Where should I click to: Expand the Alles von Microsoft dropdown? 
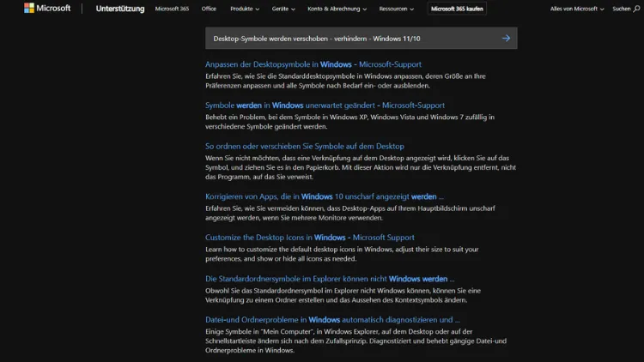point(577,9)
